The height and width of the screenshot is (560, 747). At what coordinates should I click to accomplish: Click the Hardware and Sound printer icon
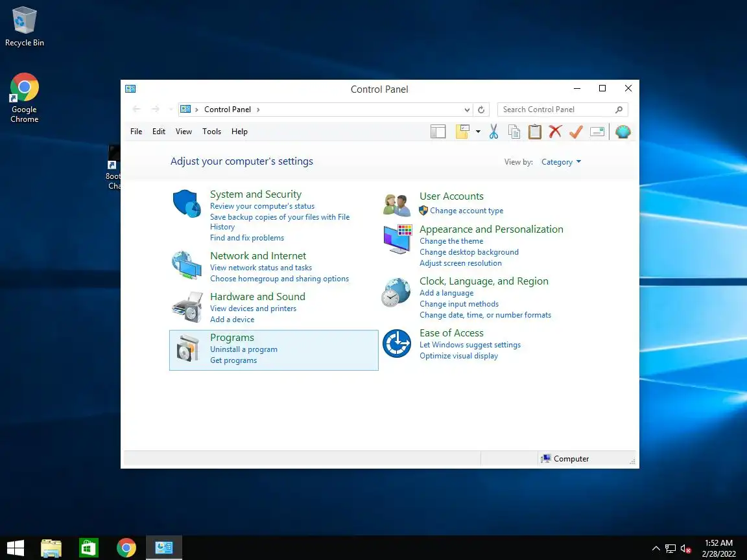coord(187,307)
